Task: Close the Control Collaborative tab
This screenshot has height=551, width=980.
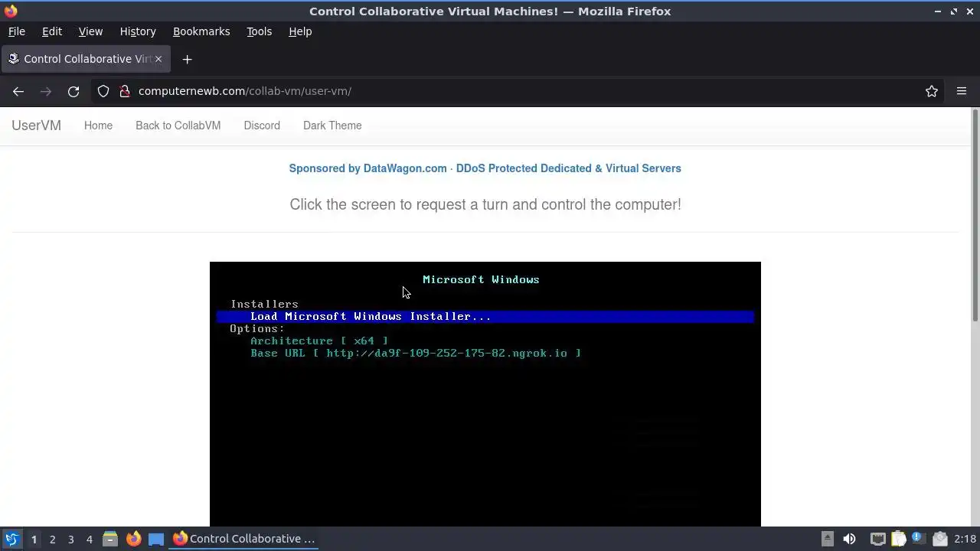Action: tap(159, 59)
